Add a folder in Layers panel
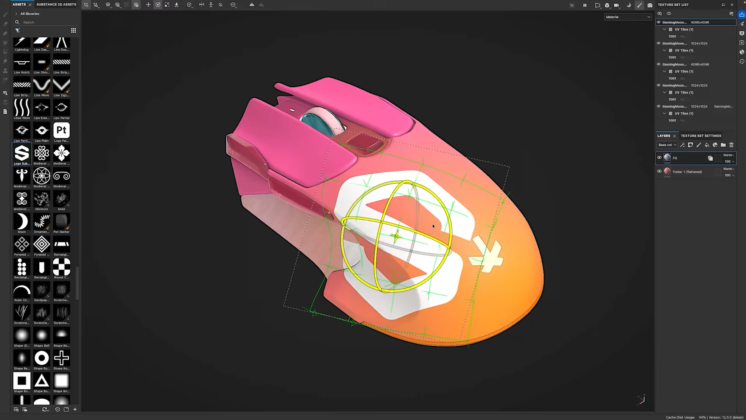 (x=723, y=145)
